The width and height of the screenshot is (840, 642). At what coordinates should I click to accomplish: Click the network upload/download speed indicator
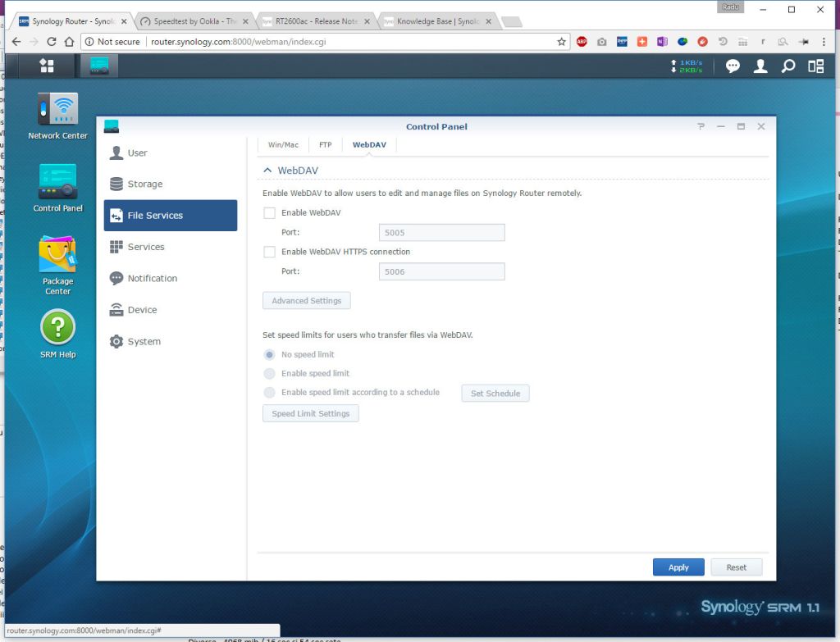coord(687,66)
